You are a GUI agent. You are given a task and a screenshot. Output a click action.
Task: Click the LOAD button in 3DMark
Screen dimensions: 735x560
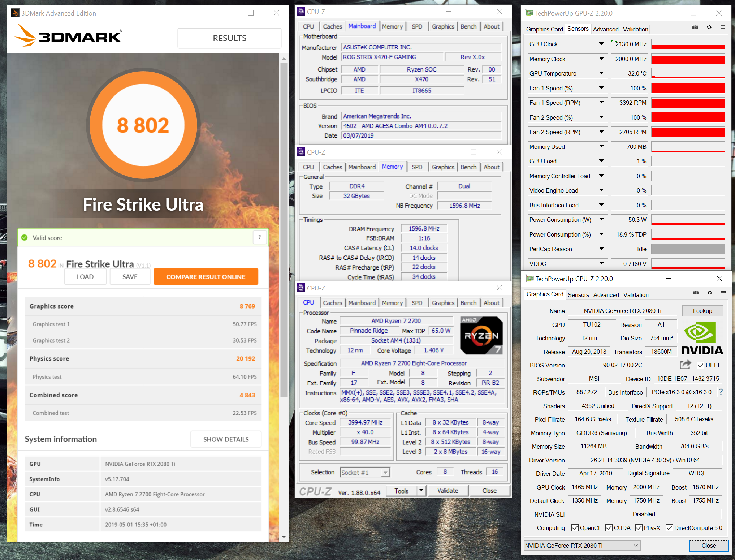(85, 277)
